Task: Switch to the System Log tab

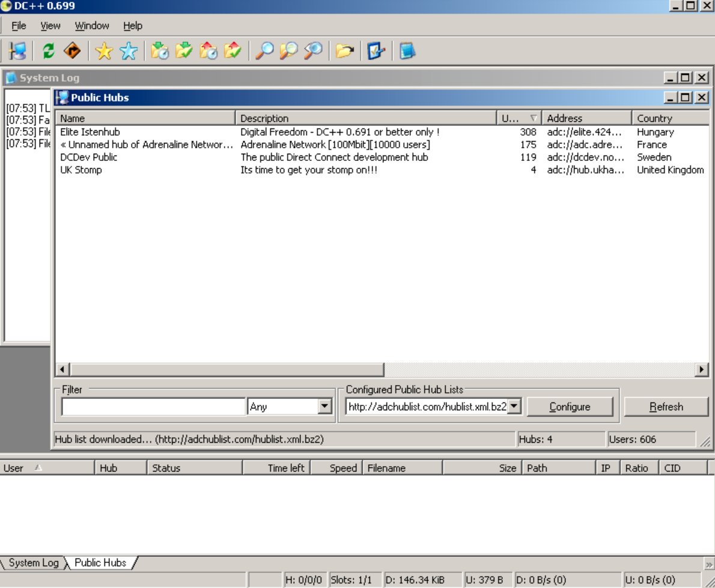Action: (33, 563)
